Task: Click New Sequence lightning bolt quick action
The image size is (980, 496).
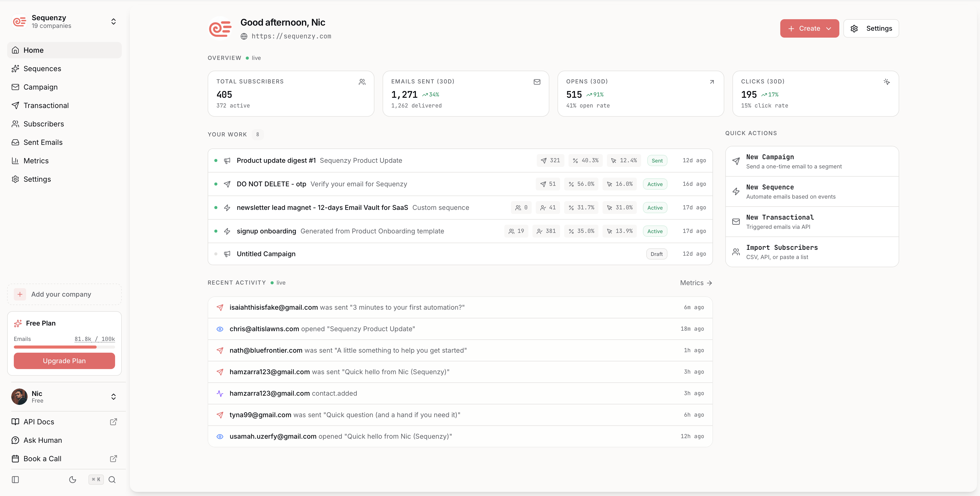Action: [736, 191]
